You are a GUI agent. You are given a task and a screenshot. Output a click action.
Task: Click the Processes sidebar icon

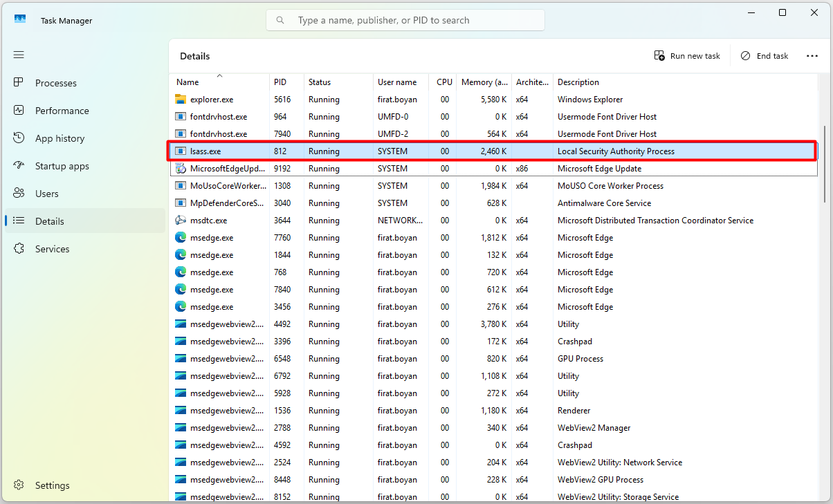[19, 82]
